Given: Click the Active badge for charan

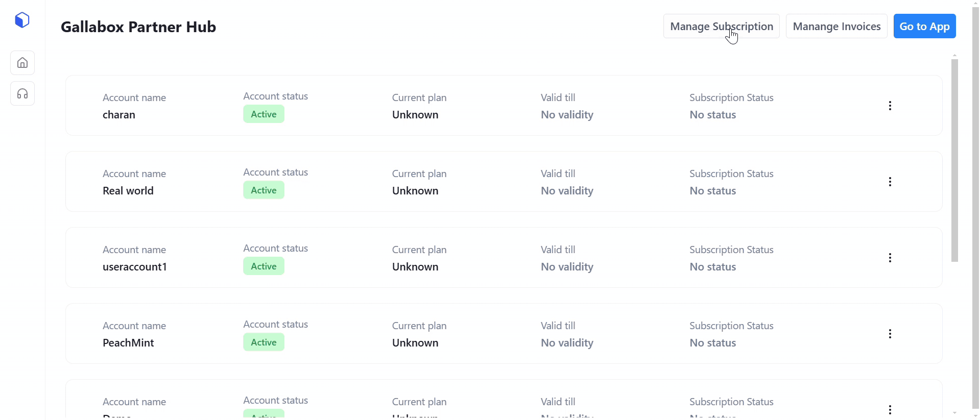Looking at the screenshot, I should click(x=264, y=114).
